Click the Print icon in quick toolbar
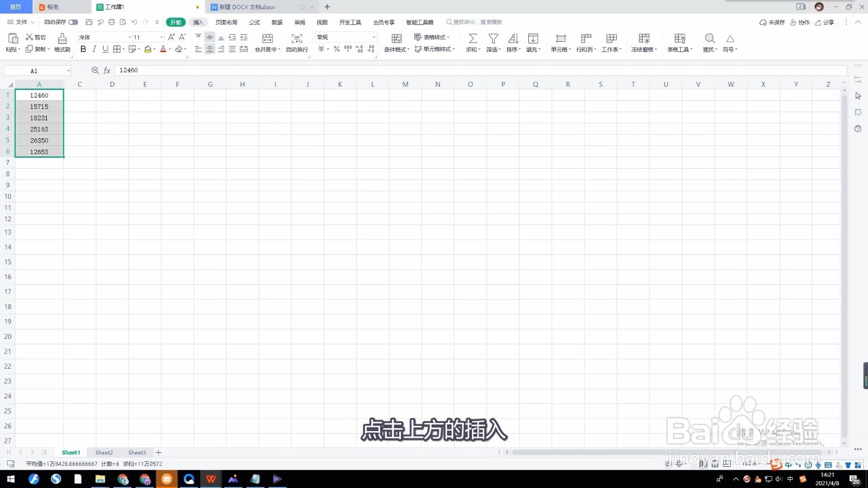 tap(112, 22)
